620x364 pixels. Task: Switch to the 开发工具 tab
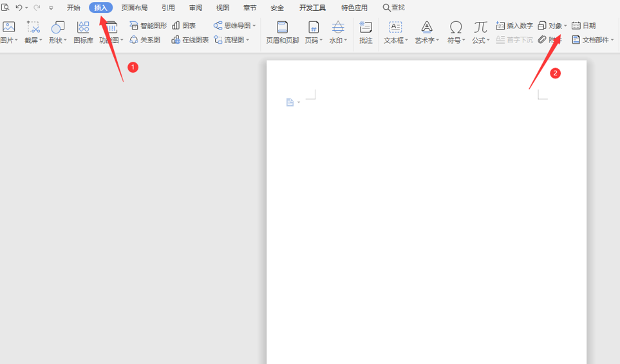pyautogui.click(x=312, y=8)
